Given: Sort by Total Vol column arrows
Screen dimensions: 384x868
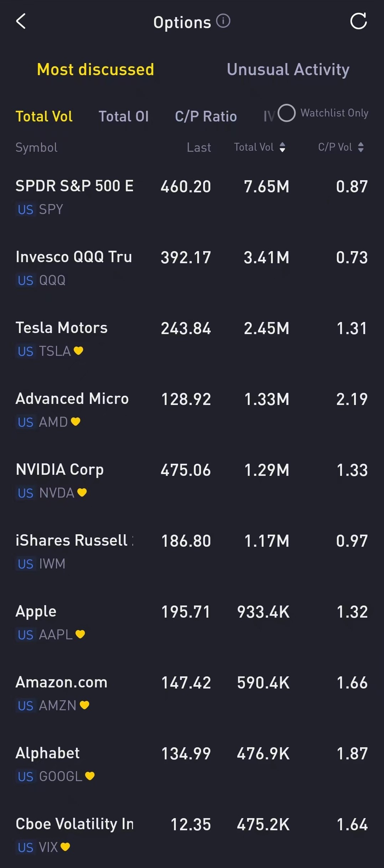Looking at the screenshot, I should click(282, 147).
